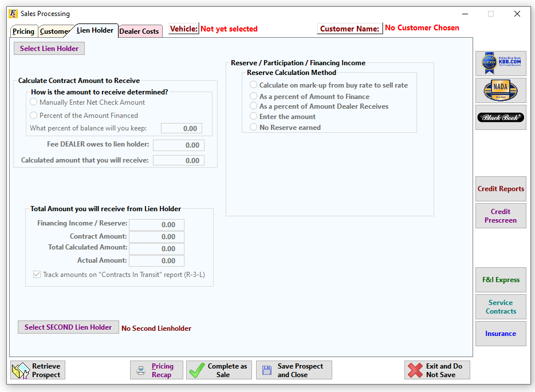Image resolution: width=535 pixels, height=392 pixels.
Task: Click the Contract Amount field
Action: point(156,237)
